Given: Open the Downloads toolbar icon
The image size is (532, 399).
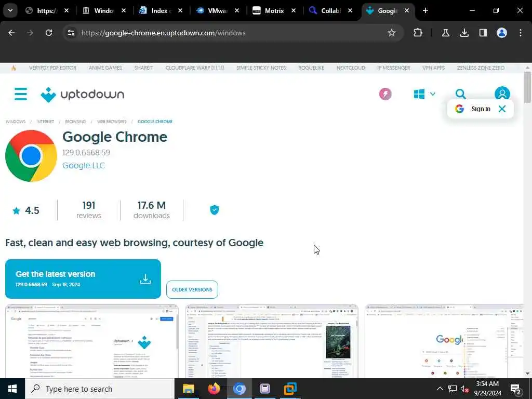Looking at the screenshot, I should (464, 33).
